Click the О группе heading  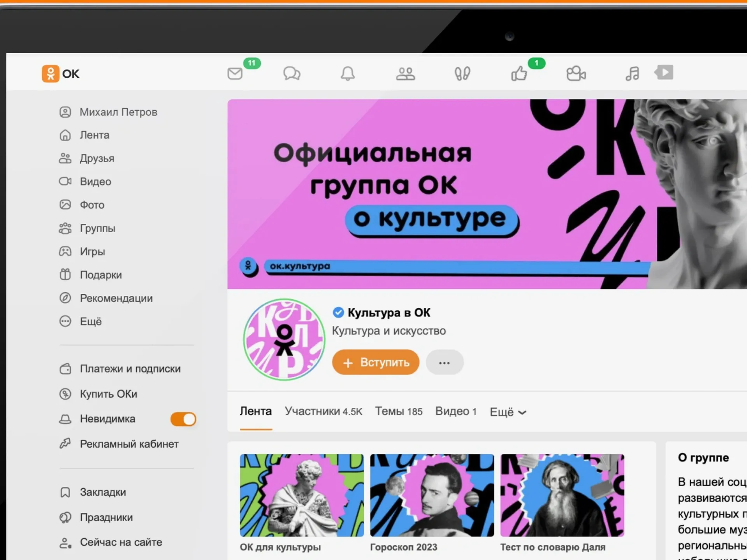pyautogui.click(x=703, y=458)
